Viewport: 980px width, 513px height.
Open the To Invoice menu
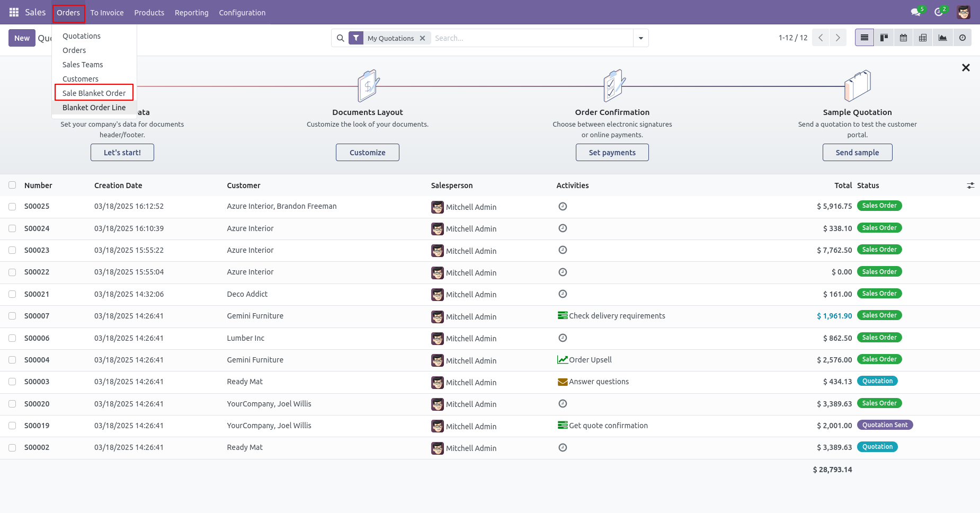point(107,12)
